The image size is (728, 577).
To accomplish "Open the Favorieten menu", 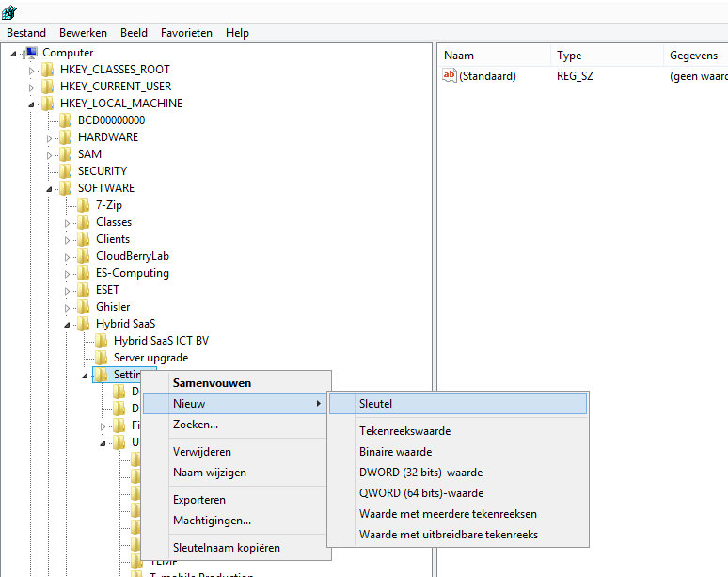I will pyautogui.click(x=186, y=33).
